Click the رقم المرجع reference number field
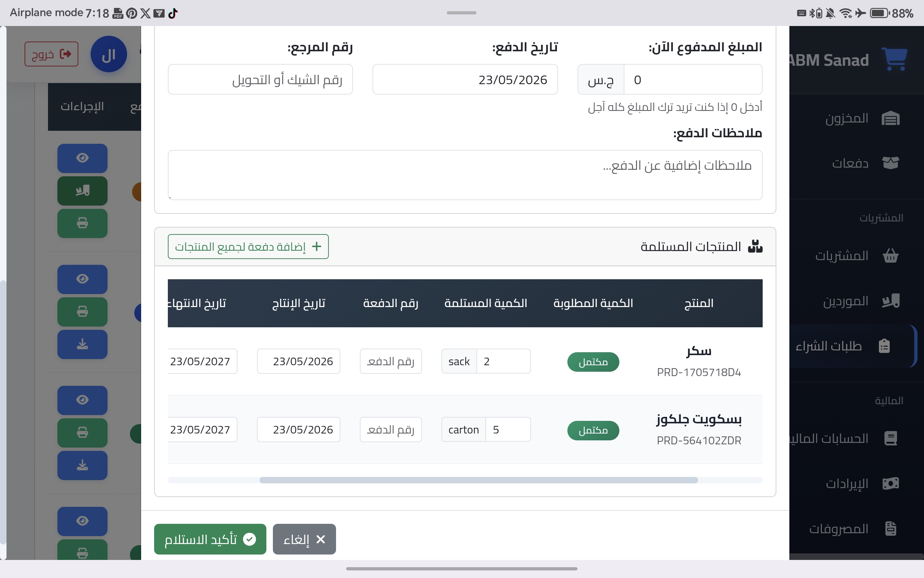The height and width of the screenshot is (578, 924). 260,79
